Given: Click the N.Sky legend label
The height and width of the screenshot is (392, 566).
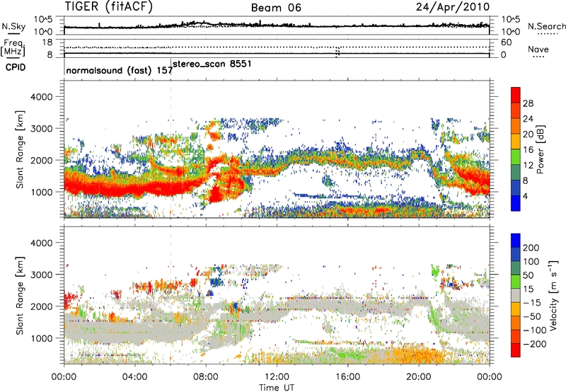Looking at the screenshot, I should tap(13, 26).
